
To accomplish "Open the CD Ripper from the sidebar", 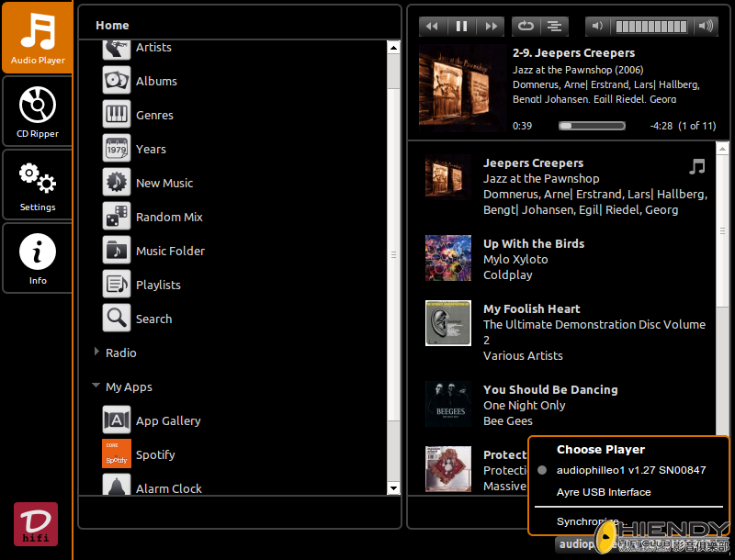I will pyautogui.click(x=37, y=110).
